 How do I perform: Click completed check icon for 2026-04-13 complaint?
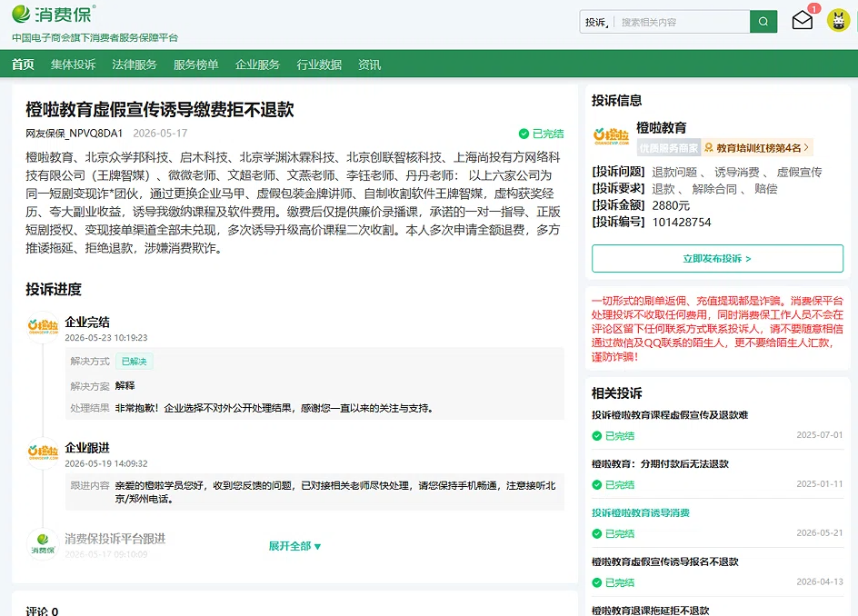click(x=597, y=582)
